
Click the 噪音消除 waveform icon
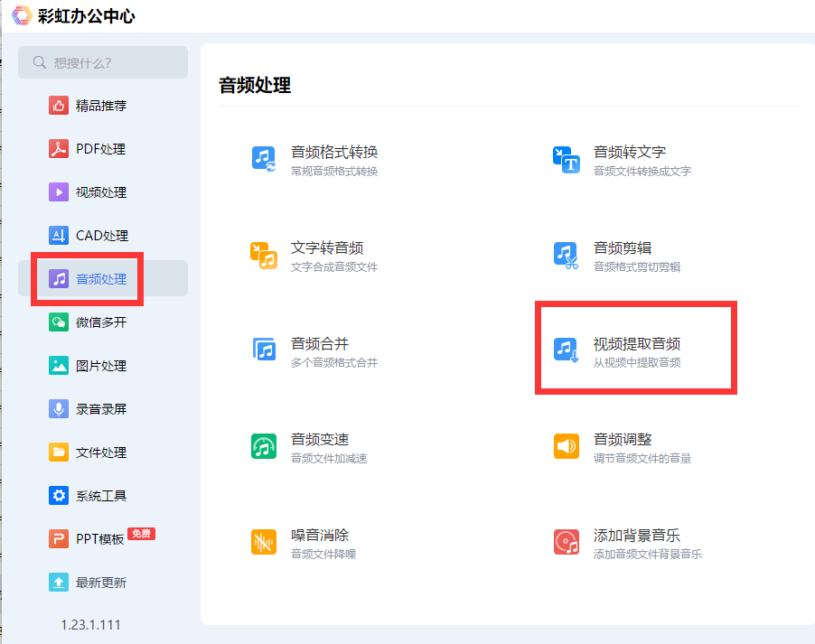click(x=264, y=542)
